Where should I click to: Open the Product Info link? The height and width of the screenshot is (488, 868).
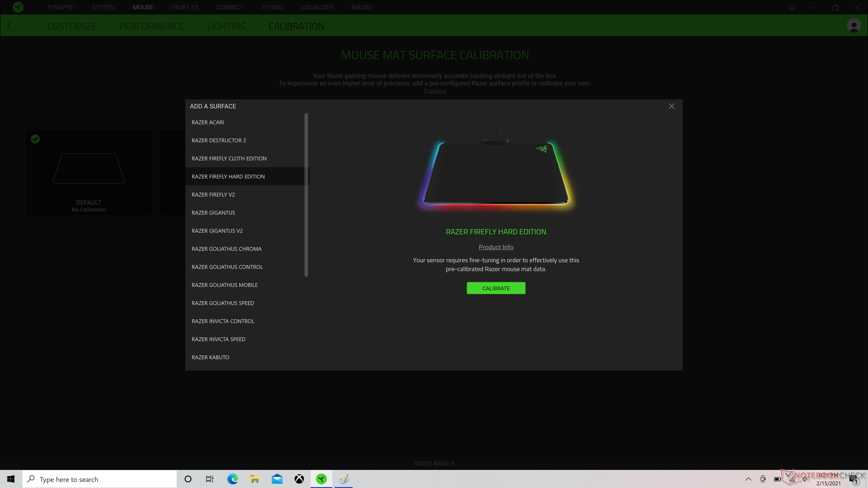(x=496, y=247)
